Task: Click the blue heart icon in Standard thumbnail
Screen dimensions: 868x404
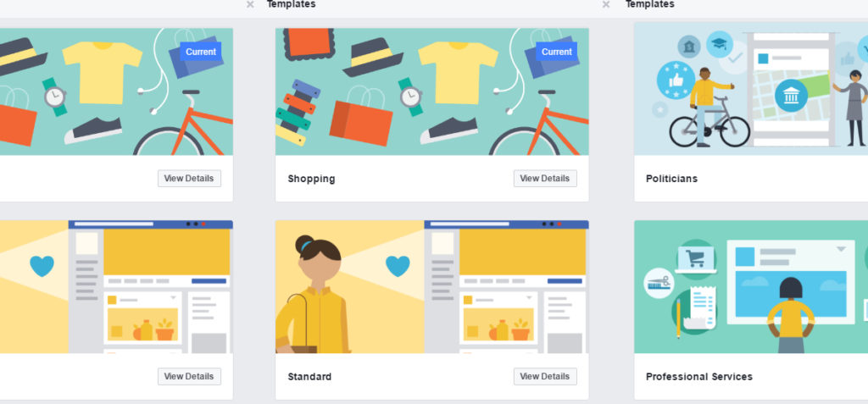Action: click(398, 266)
